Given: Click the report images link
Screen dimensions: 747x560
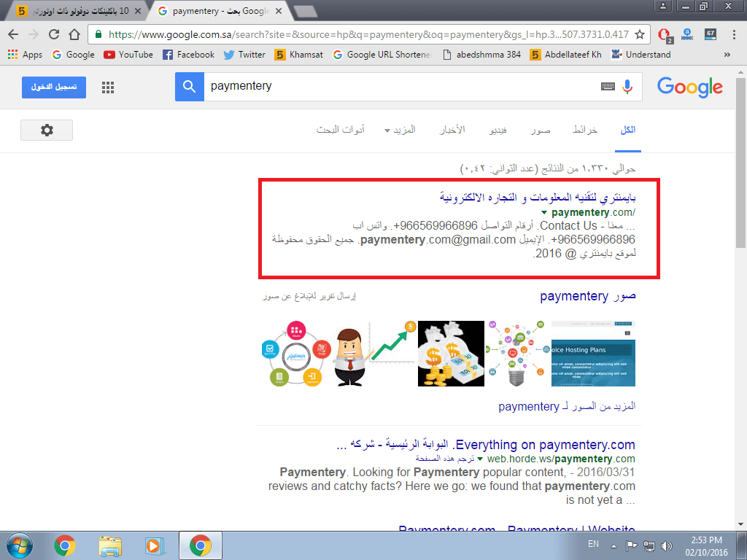Looking at the screenshot, I should tap(309, 296).
